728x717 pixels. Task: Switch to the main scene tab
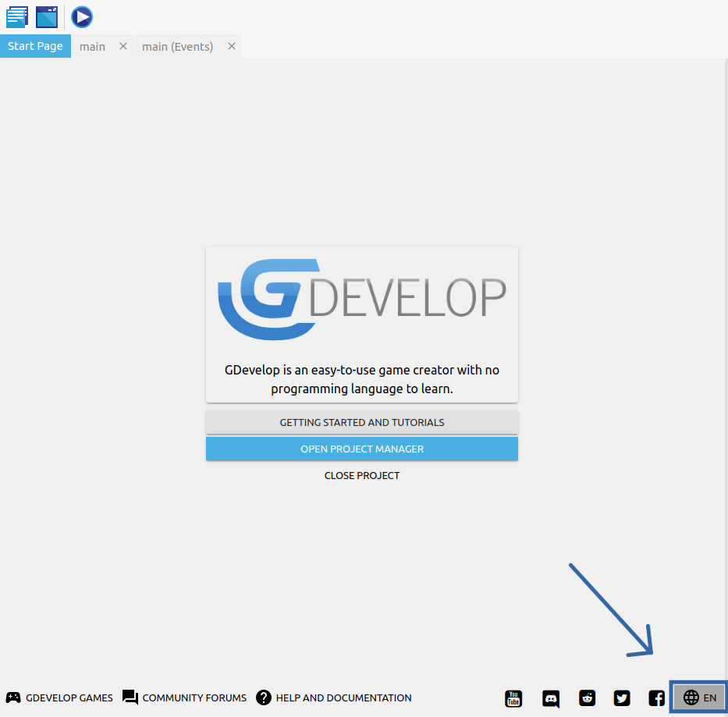click(92, 47)
